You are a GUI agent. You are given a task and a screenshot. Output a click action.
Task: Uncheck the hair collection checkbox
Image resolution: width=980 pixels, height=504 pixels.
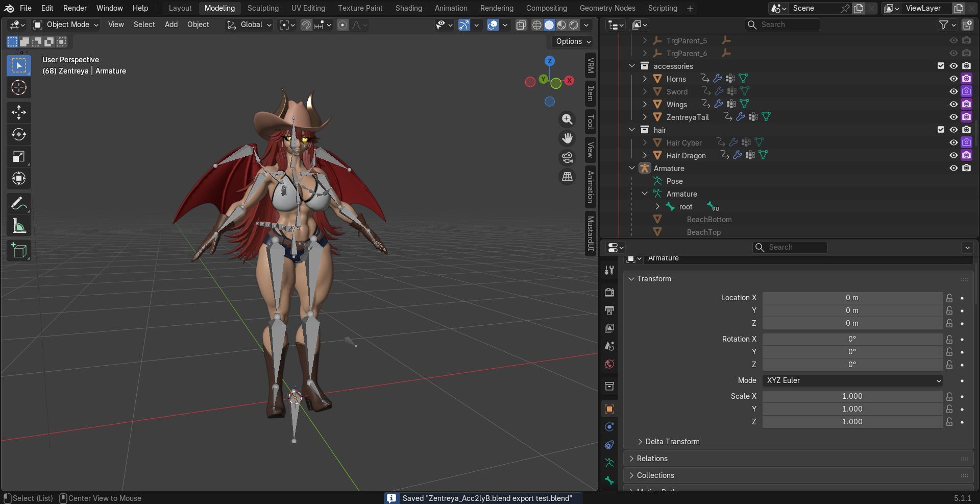[941, 130]
